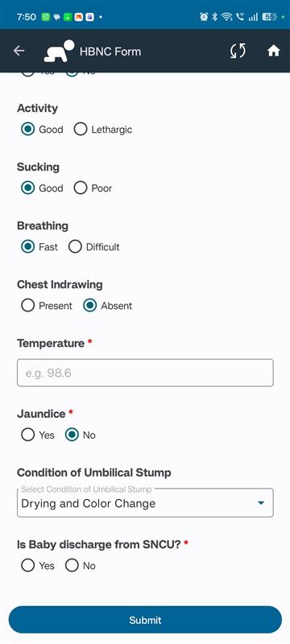Focus the Temperature input field

pos(145,373)
